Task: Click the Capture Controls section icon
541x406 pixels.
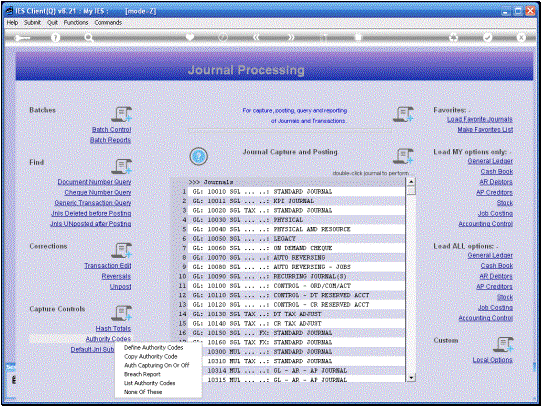Action: pyautogui.click(x=121, y=313)
